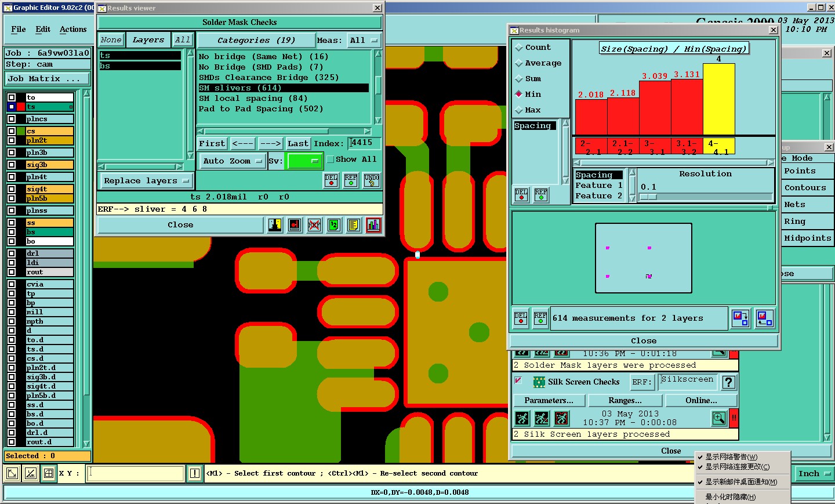Open the Edit menu
Screen dimensions: 835x504
[43, 30]
